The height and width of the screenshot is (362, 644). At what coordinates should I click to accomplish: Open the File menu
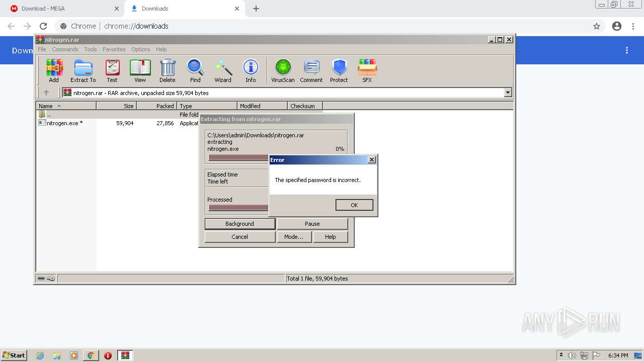[x=42, y=49]
